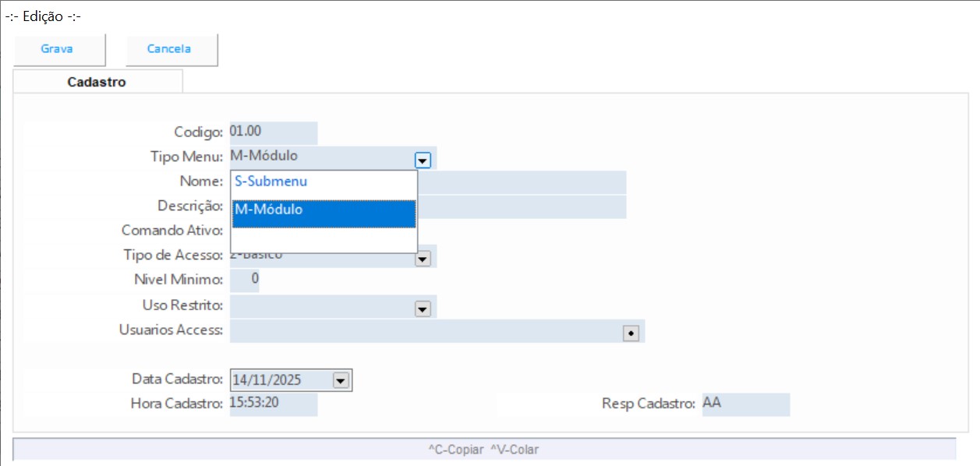
Task: Pick the blank entry in Tipo Menu list
Action: [x=324, y=239]
